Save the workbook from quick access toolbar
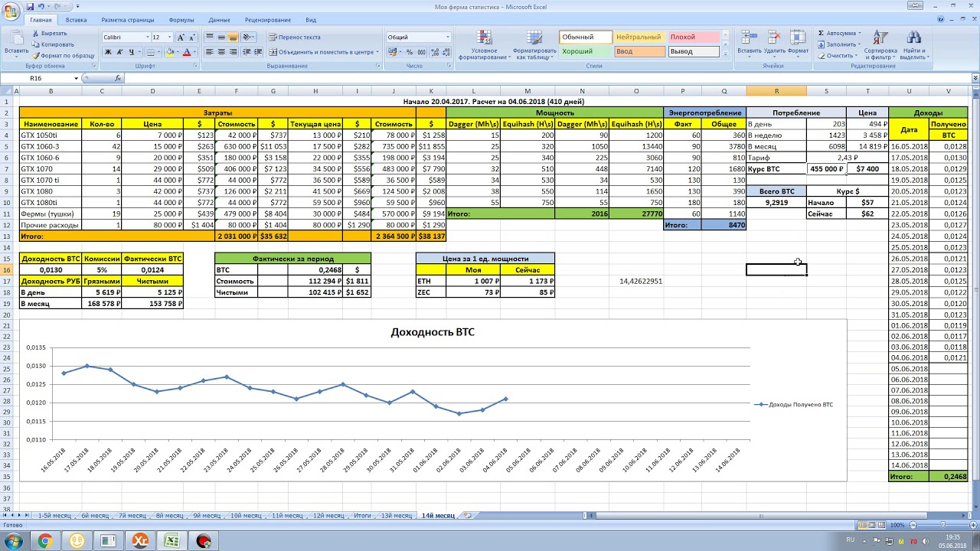The height and width of the screenshot is (551, 980). (28, 6)
